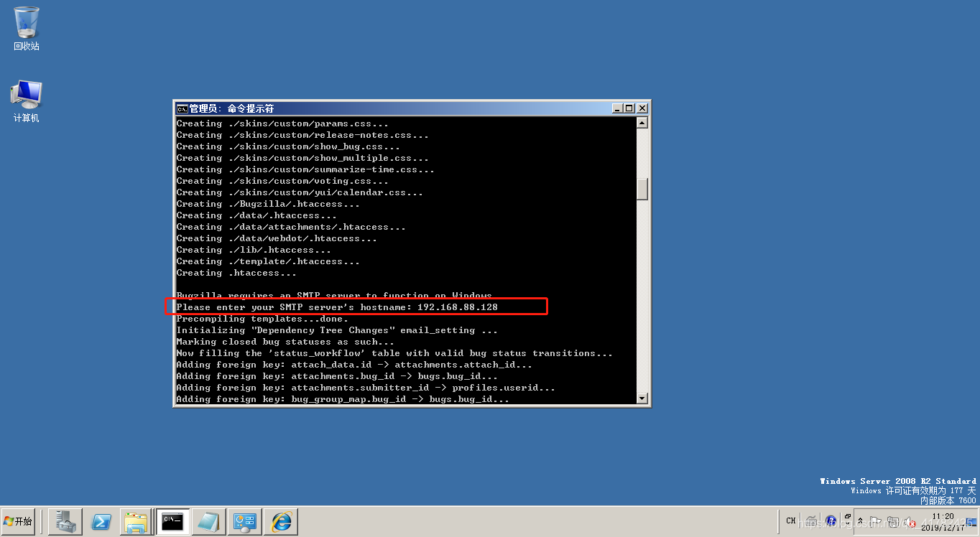Minimize the Command Prompt window
980x537 pixels.
(x=617, y=108)
